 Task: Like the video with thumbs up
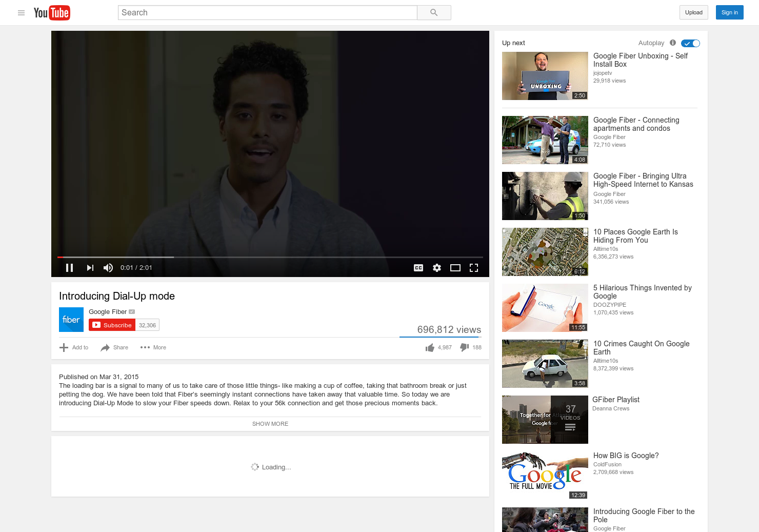pos(438,348)
